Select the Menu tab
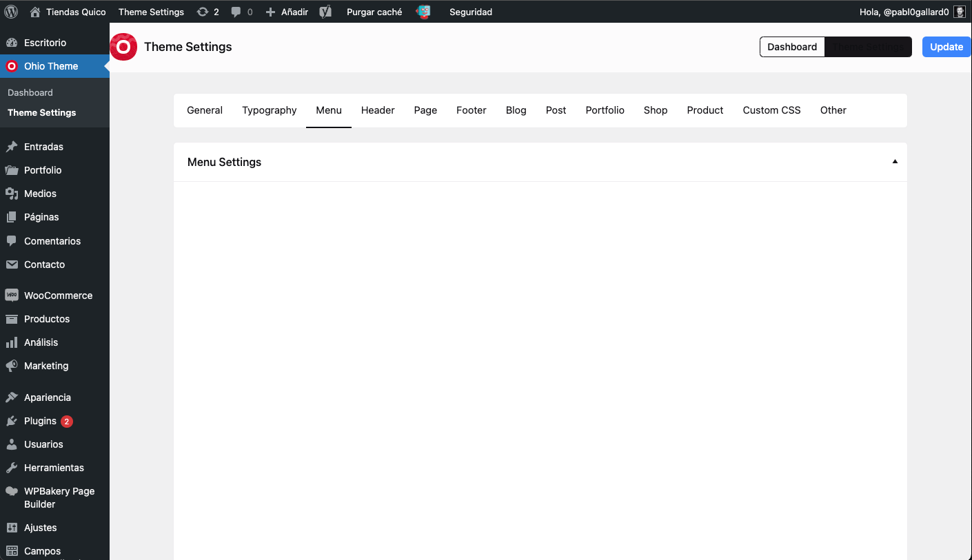 pos(329,110)
